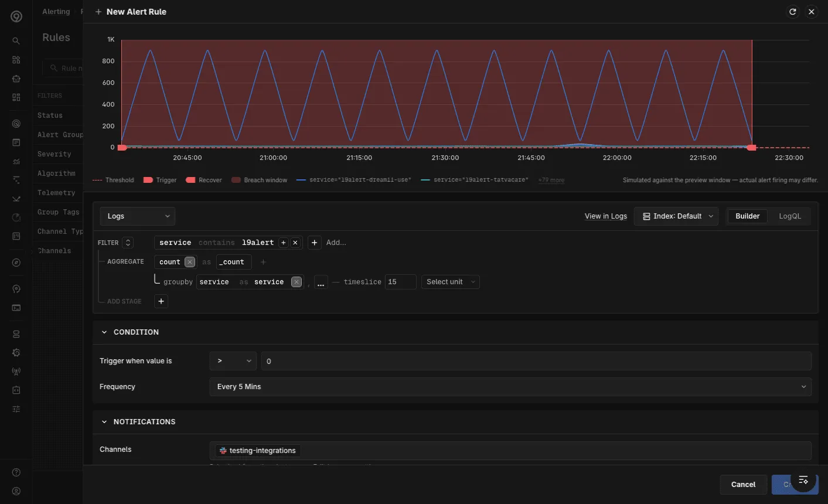Open the View in Logs link
This screenshot has width=828, height=504.
click(x=606, y=216)
